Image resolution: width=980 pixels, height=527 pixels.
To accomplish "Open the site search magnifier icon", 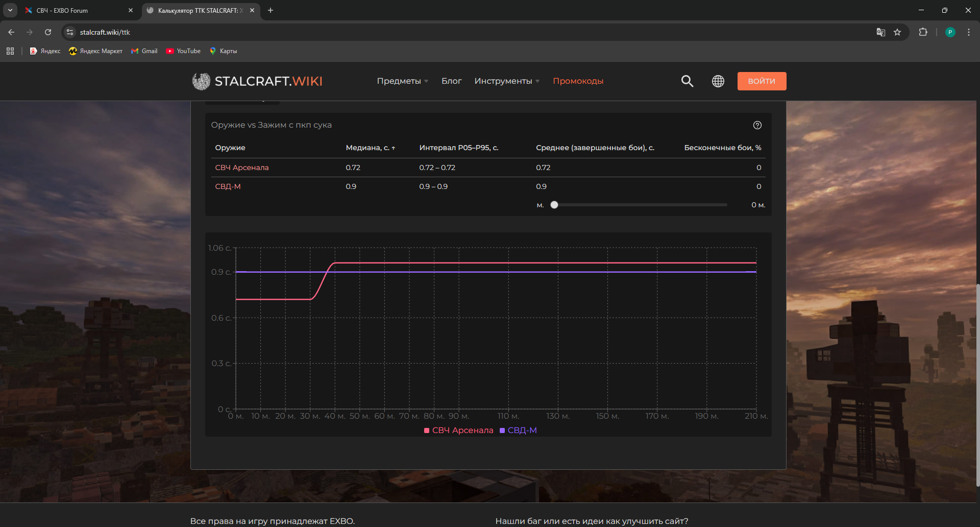I will (x=687, y=81).
